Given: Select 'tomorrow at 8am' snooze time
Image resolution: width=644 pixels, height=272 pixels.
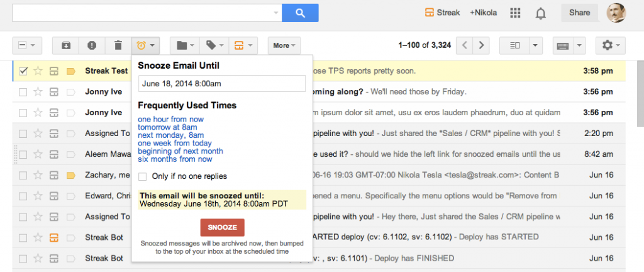Looking at the screenshot, I should [167, 127].
